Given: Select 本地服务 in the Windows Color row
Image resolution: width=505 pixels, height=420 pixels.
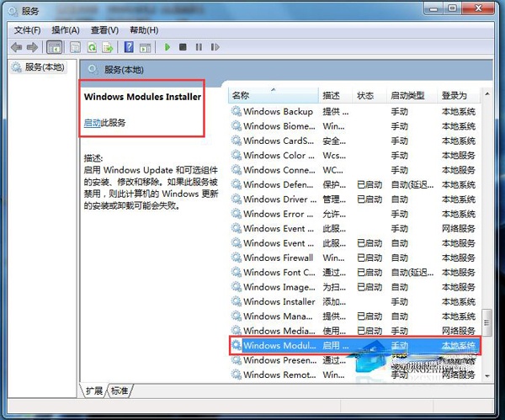Looking at the screenshot, I should [459, 156].
